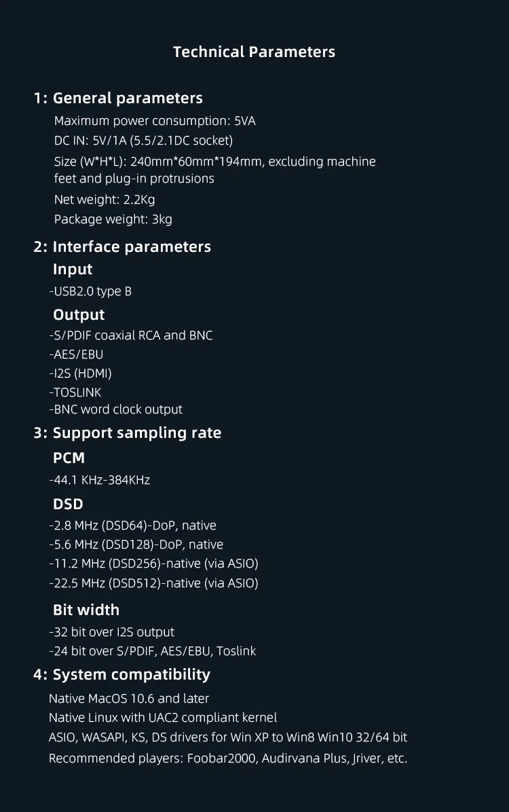Image resolution: width=509 pixels, height=812 pixels.
Task: Select the Interface parameters heading
Action: pyautogui.click(x=121, y=247)
